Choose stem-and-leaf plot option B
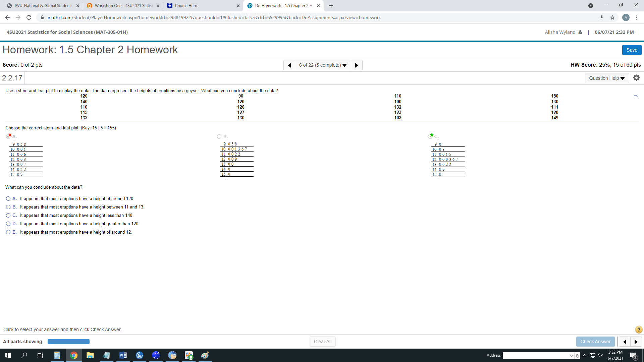 tap(219, 136)
